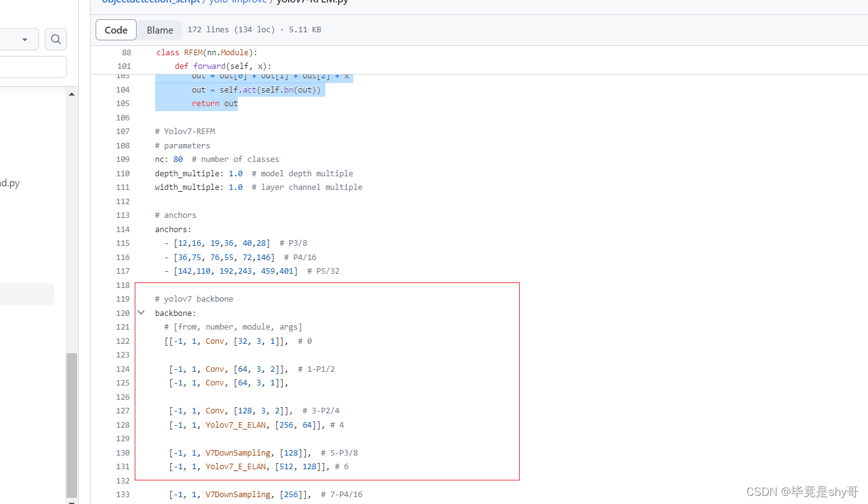Switch to the Blame view tab
868x504 pixels.
point(160,30)
